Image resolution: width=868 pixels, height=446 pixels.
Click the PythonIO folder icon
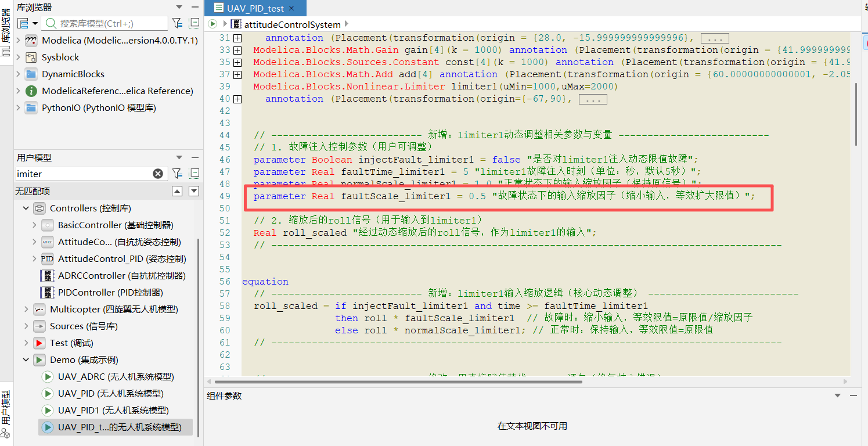tap(31, 108)
